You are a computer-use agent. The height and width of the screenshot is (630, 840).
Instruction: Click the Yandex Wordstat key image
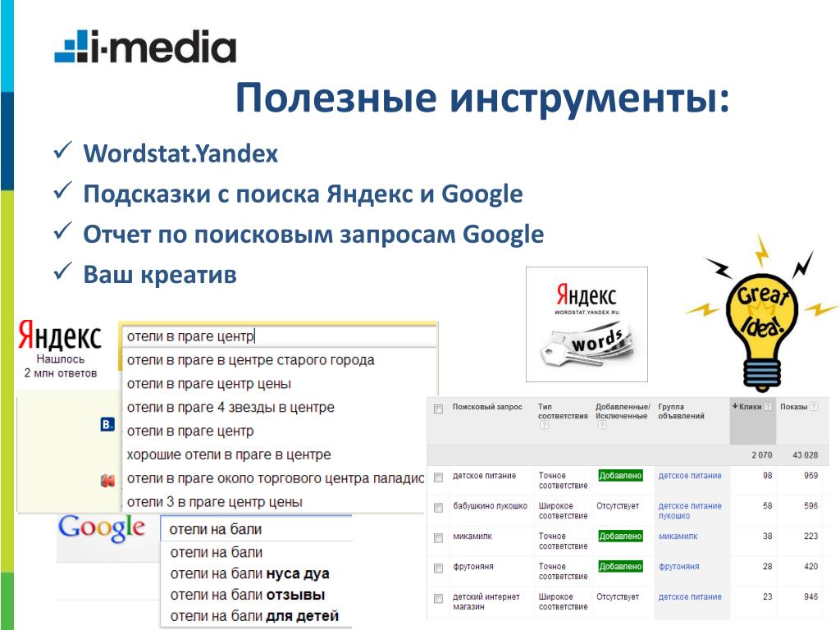pos(587,325)
